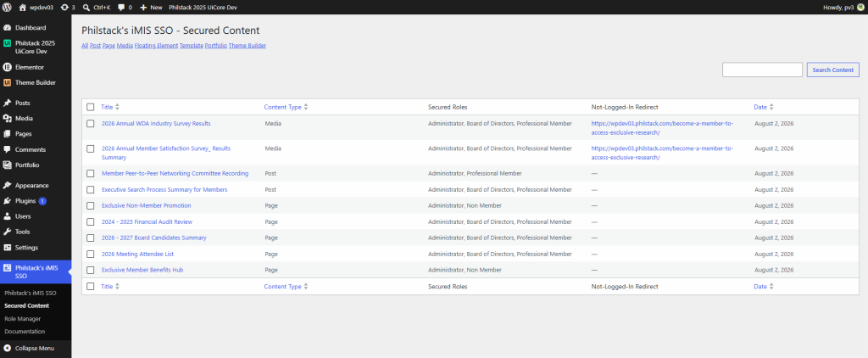
Task: Toggle the select-all checkbox in table header
Action: [x=90, y=107]
